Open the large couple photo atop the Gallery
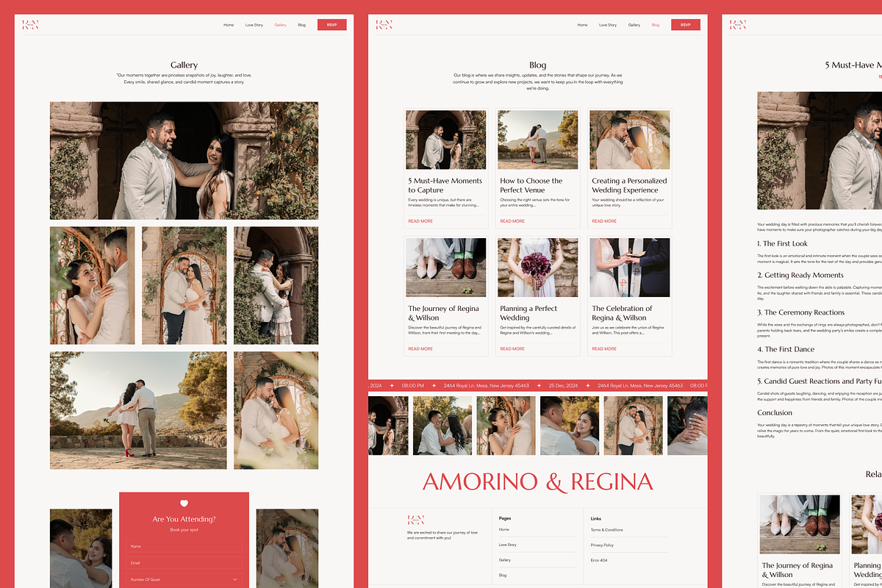This screenshot has width=882, height=588. click(x=184, y=161)
